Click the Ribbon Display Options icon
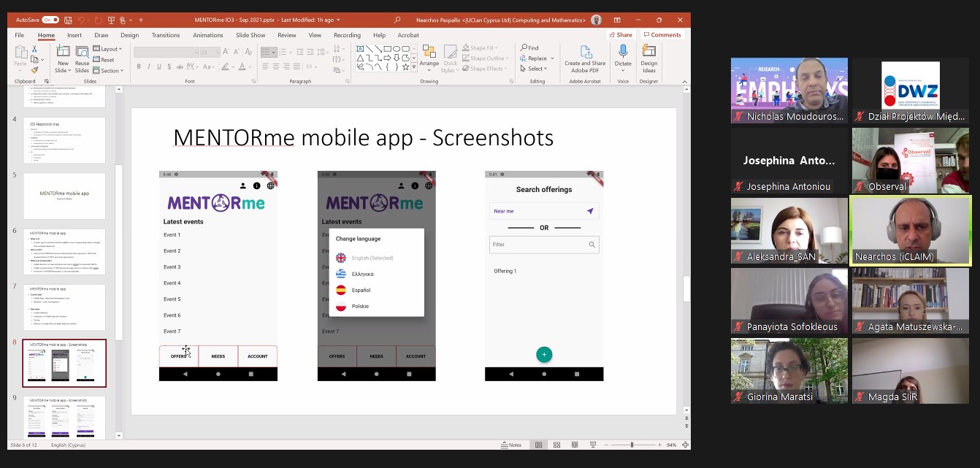The height and width of the screenshot is (468, 980). click(618, 20)
